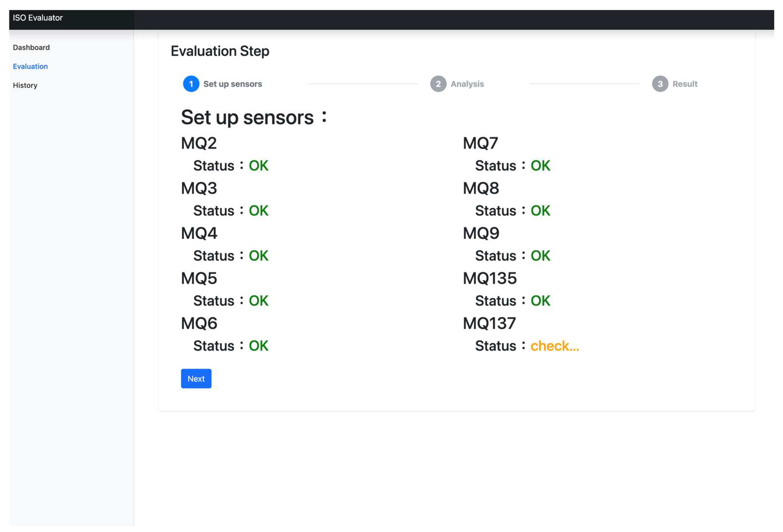Click the MQ7 sensor heading
Viewport: 783px width, 532px height.
[480, 143]
